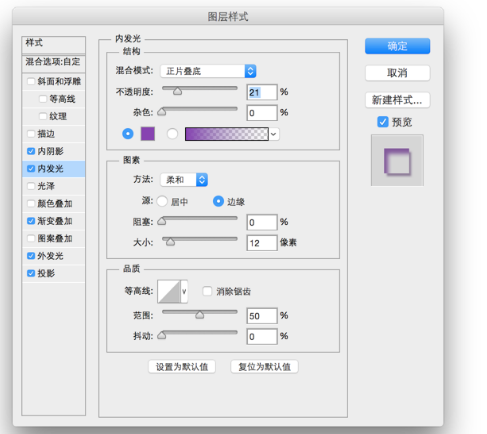
Task: Click the 大小 size input field
Action: (x=262, y=243)
